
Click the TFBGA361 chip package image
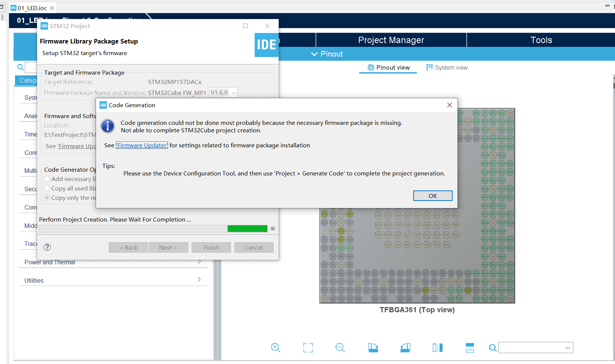click(x=417, y=206)
